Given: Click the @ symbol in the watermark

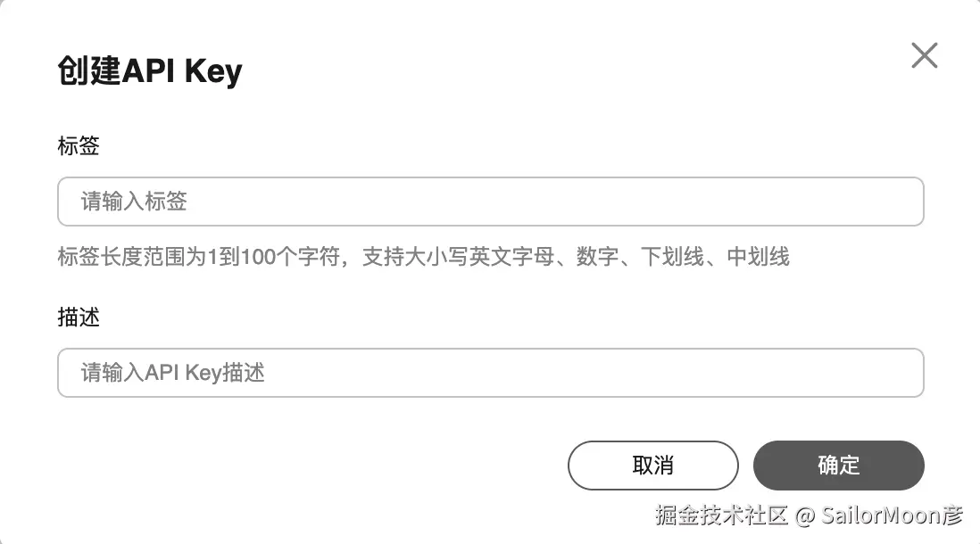Looking at the screenshot, I should tap(804, 516).
